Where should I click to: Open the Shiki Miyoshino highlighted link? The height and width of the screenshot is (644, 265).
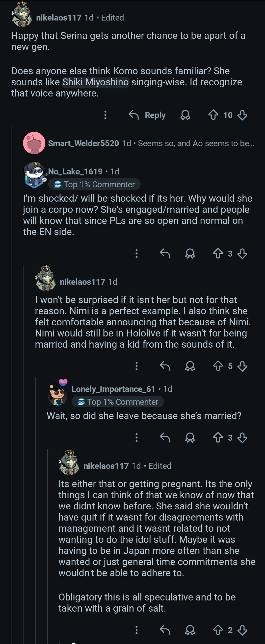pyautogui.click(x=95, y=82)
